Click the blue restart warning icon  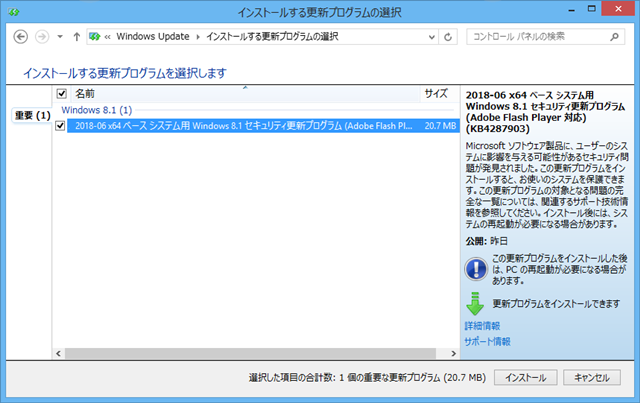point(476,269)
